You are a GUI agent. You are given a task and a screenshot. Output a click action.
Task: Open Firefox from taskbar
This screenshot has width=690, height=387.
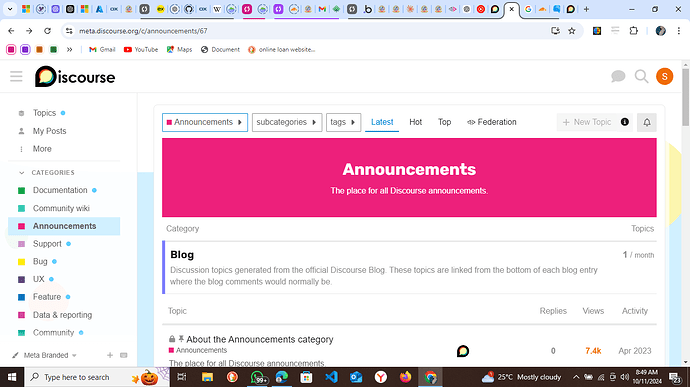pyautogui.click(x=405, y=377)
